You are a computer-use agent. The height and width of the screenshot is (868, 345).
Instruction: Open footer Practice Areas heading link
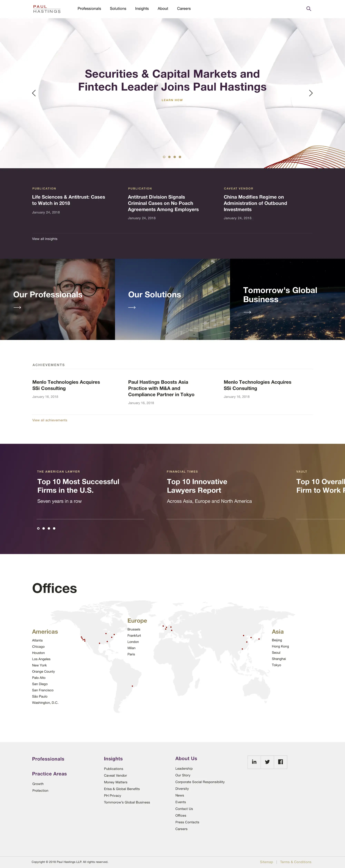[50, 774]
